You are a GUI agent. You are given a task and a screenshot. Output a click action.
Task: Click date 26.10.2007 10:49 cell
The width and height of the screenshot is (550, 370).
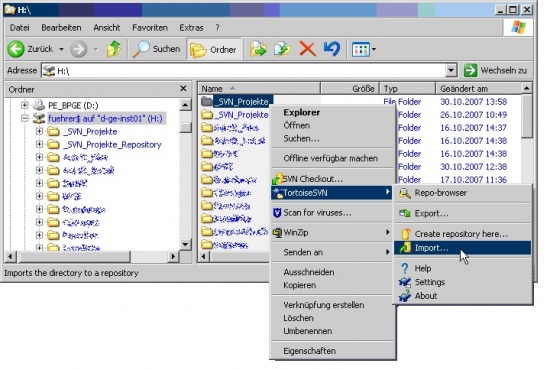point(474,115)
